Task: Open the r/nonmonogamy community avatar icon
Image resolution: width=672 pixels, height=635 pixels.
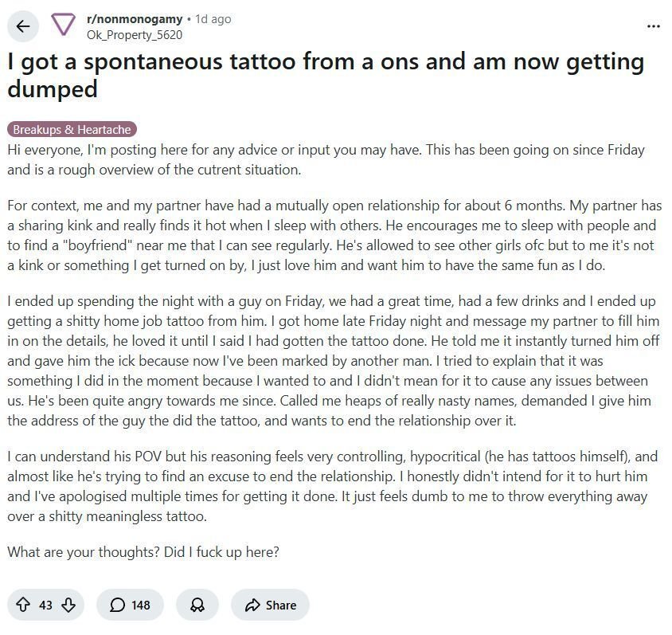Action: [x=63, y=25]
